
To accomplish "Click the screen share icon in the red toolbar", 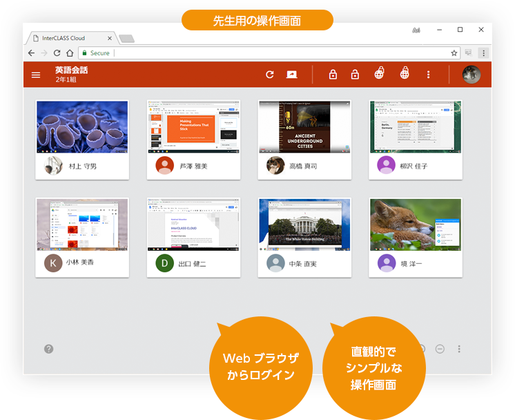I will 292,75.
